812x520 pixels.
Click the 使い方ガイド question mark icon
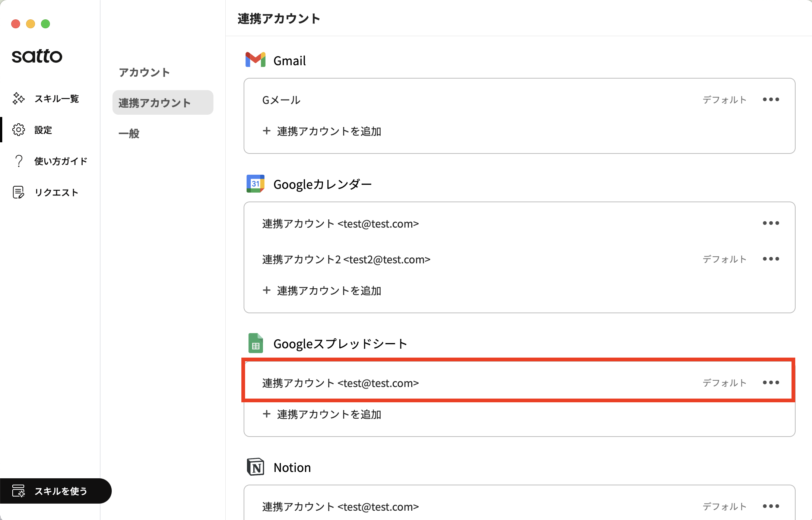click(19, 161)
